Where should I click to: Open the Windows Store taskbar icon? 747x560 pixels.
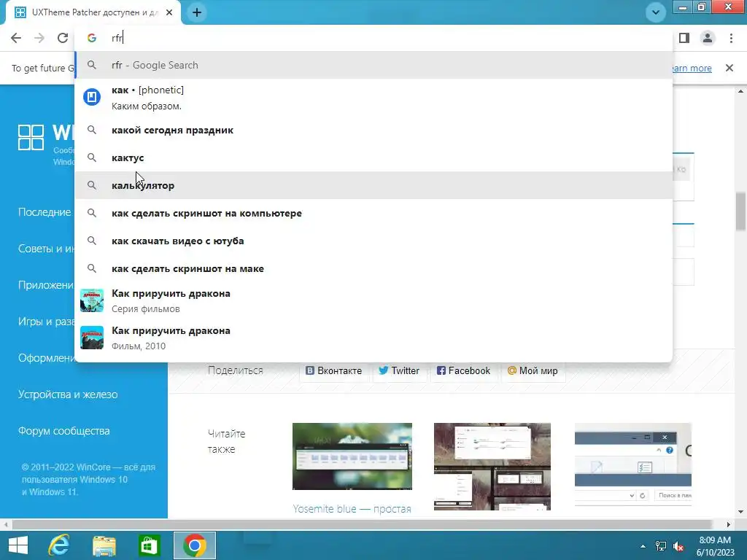coord(149,545)
